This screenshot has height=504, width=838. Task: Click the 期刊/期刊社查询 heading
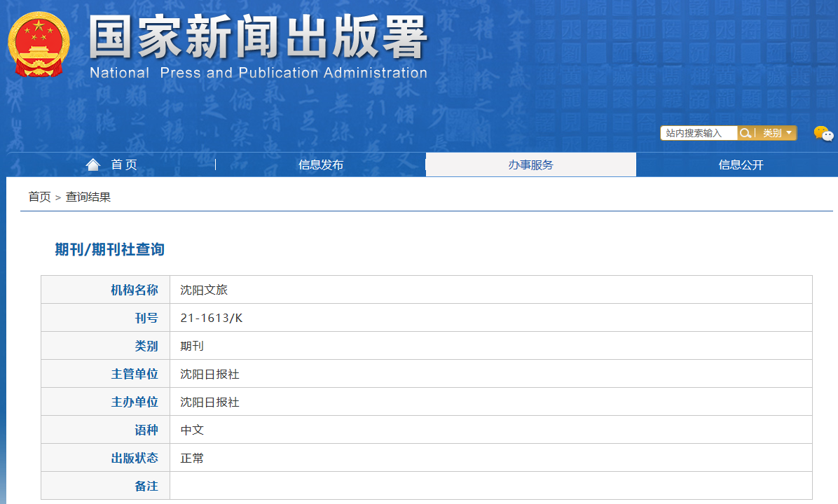pos(109,249)
